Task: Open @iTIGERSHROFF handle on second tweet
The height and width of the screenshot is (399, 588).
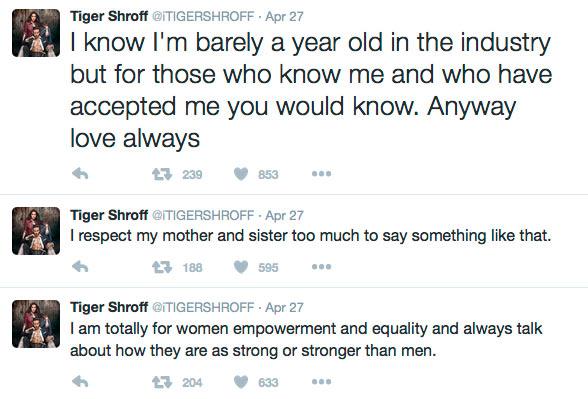Action: pos(203,215)
